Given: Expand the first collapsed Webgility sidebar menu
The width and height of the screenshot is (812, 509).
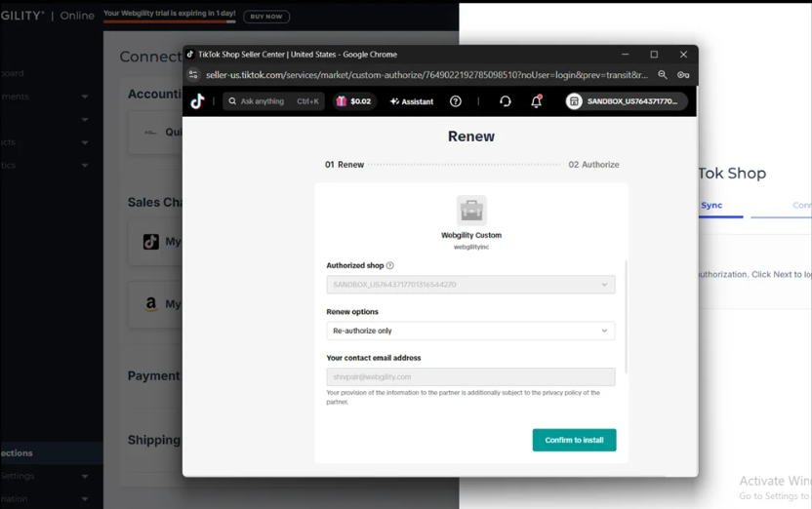Looking at the screenshot, I should click(84, 97).
